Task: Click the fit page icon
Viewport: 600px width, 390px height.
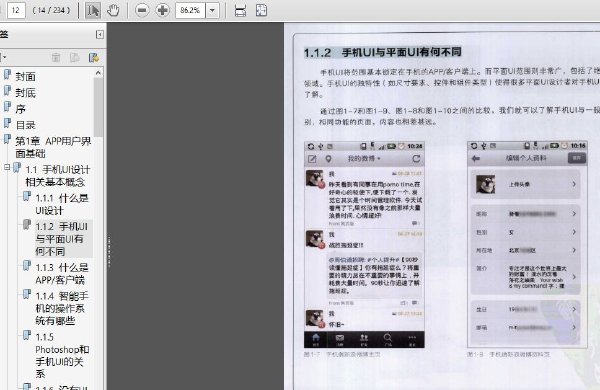Action: (x=261, y=10)
